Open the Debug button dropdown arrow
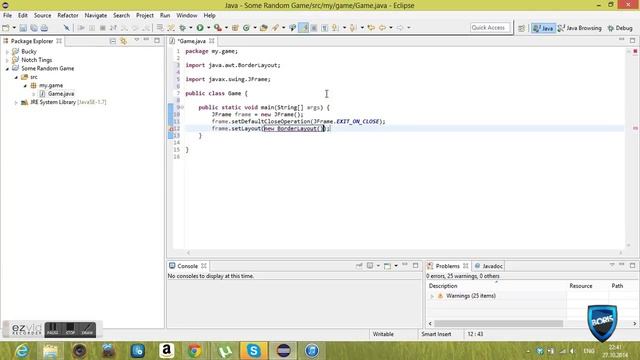 pos(191,28)
